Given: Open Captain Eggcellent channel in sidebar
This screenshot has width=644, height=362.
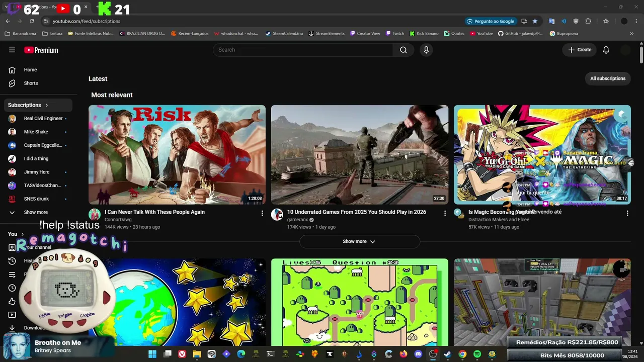Looking at the screenshot, I should (39, 145).
